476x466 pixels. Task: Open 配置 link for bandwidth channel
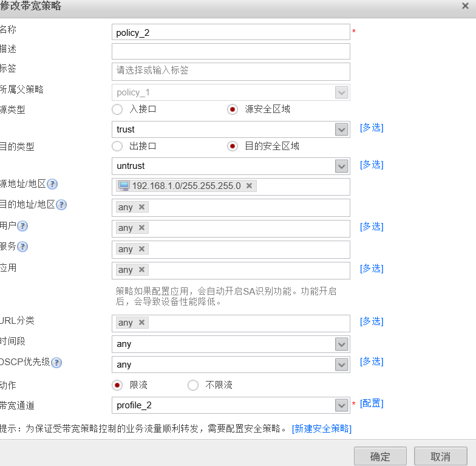(x=372, y=403)
